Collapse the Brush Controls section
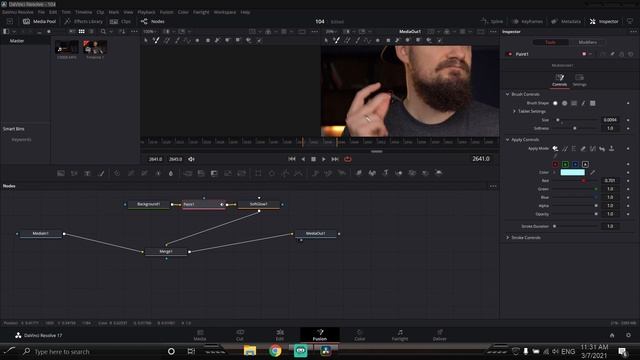The height and width of the screenshot is (360, 640). [x=507, y=94]
